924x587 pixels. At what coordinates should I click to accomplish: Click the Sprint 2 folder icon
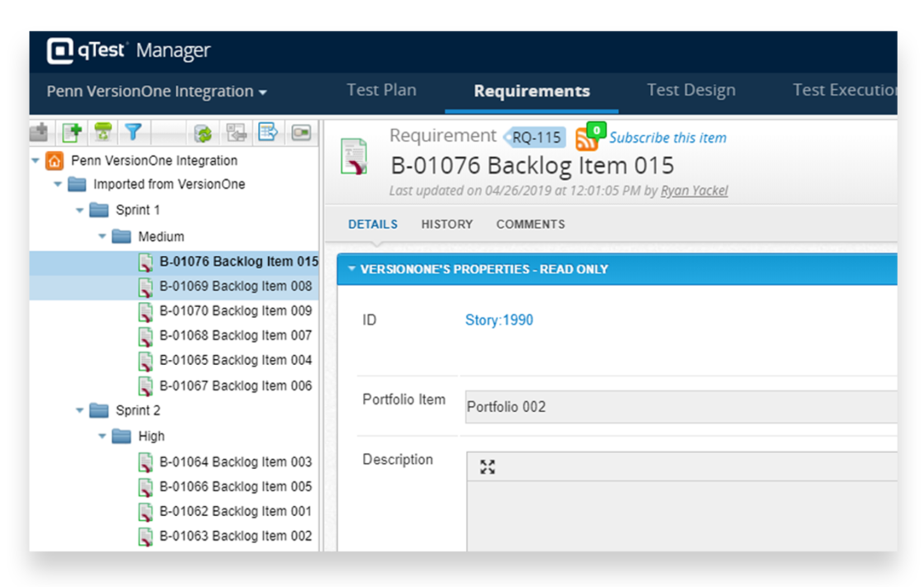99,410
